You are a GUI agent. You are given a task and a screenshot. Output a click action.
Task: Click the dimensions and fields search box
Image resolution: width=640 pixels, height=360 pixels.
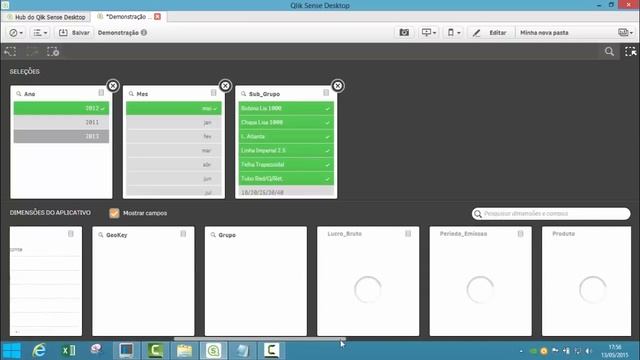pyautogui.click(x=551, y=213)
